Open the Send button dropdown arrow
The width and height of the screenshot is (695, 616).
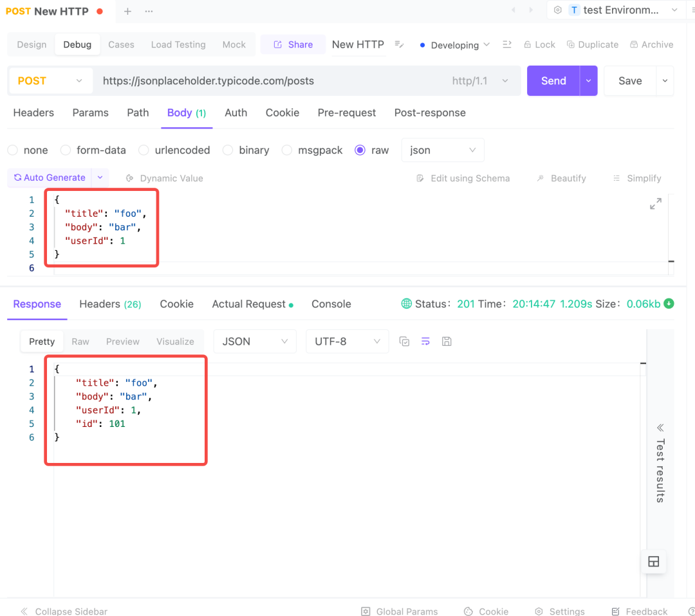[589, 80]
